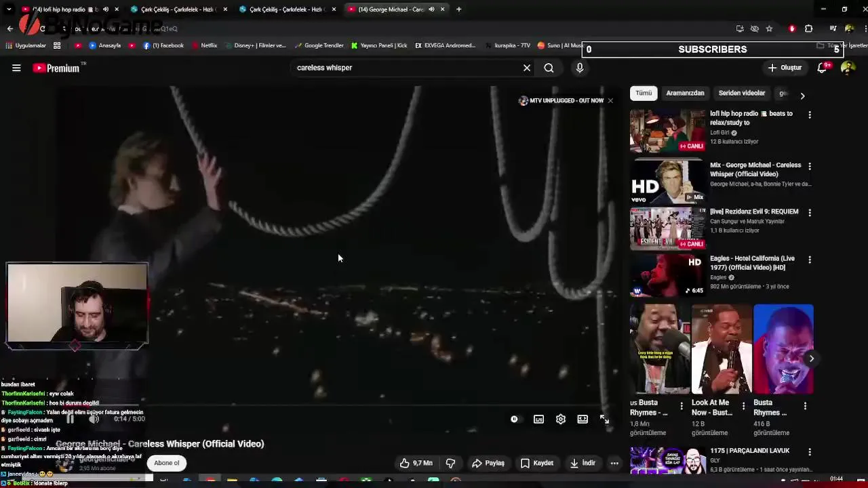Show next filter chips with right chevron

(802, 96)
